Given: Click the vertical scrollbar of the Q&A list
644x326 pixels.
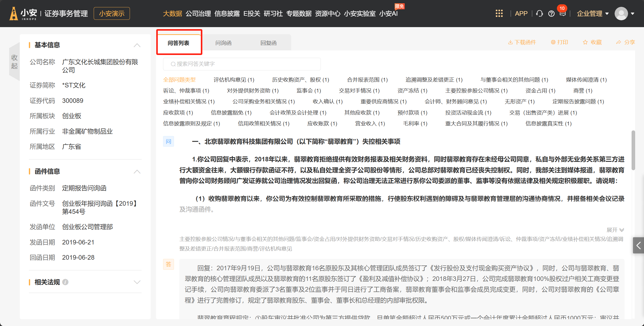Looking at the screenshot, I should pos(633,150).
